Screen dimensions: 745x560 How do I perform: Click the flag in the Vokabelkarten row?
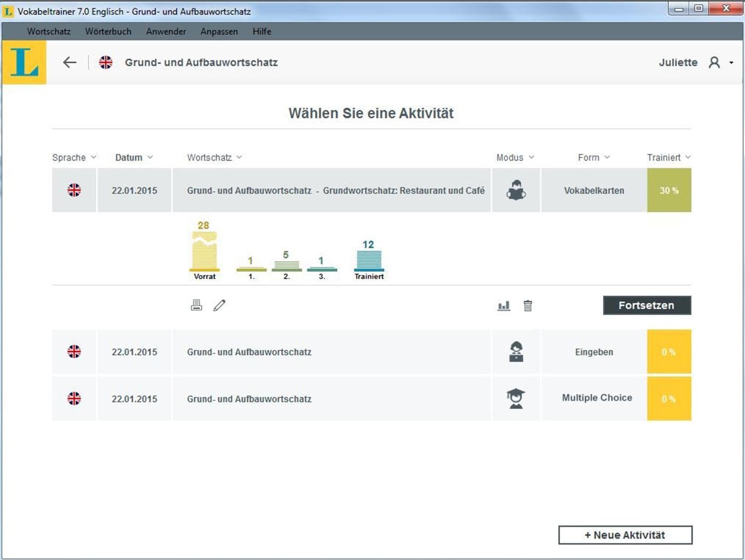(74, 190)
